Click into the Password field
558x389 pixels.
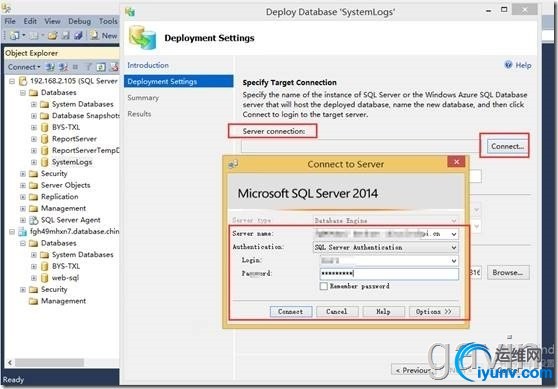click(389, 274)
